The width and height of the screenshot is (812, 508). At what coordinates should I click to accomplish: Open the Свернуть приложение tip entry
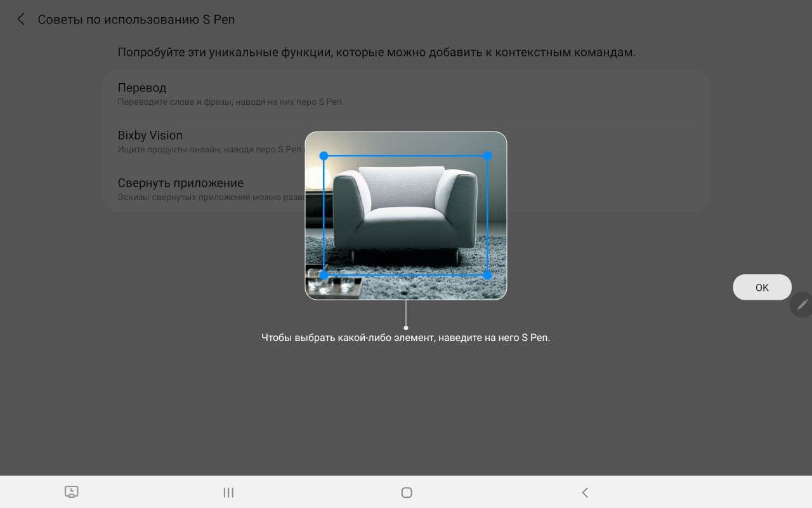[x=180, y=183]
